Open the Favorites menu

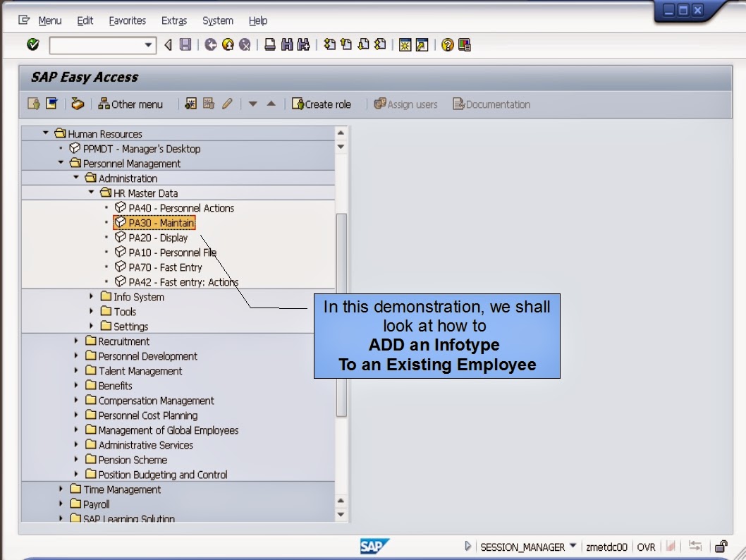[x=127, y=20]
